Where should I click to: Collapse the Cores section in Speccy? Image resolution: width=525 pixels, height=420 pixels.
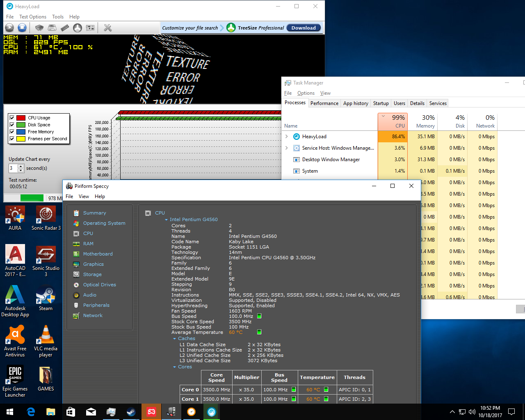[x=175, y=367]
